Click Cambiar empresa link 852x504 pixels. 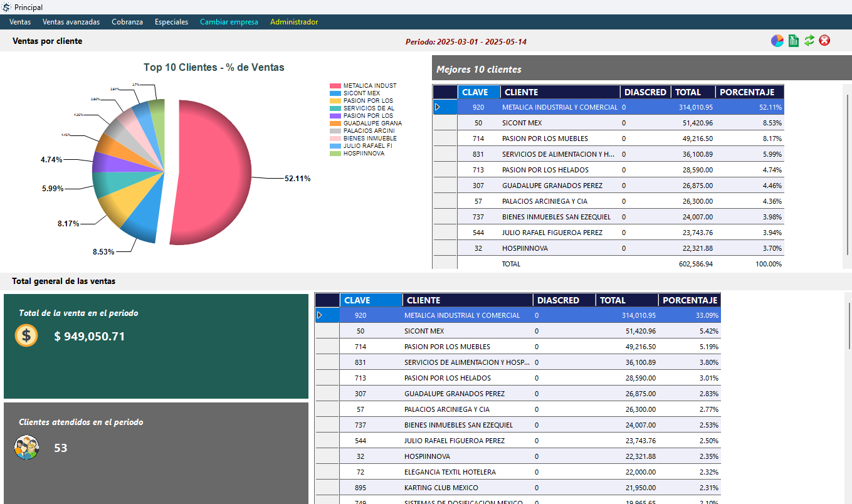[229, 22]
